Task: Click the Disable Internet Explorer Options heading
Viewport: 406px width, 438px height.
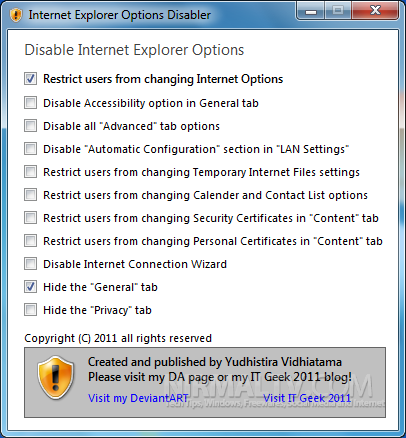Action: click(134, 50)
